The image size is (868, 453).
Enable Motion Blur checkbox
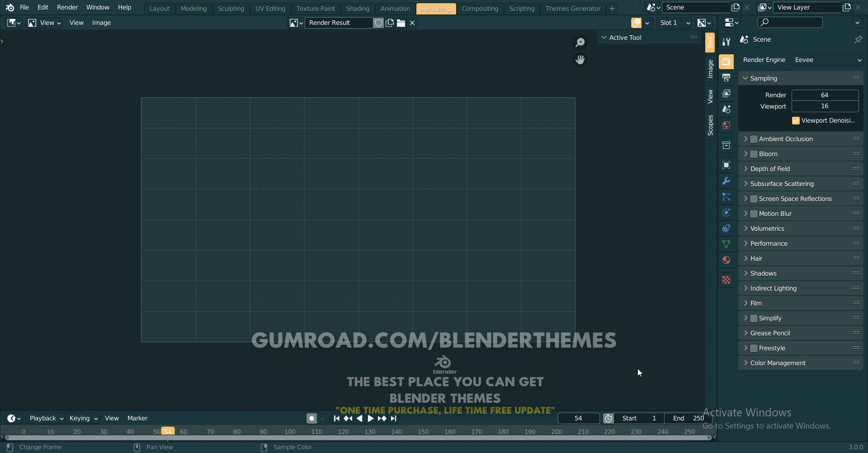pyautogui.click(x=754, y=214)
